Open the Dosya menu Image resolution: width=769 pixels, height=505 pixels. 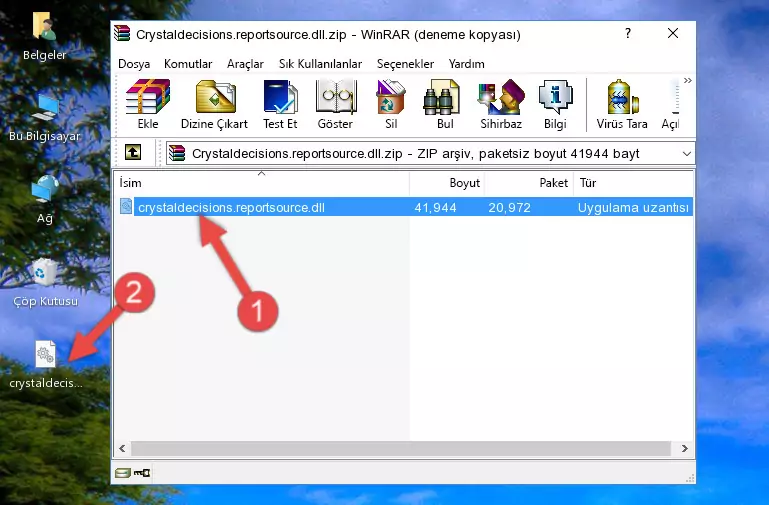pos(134,64)
